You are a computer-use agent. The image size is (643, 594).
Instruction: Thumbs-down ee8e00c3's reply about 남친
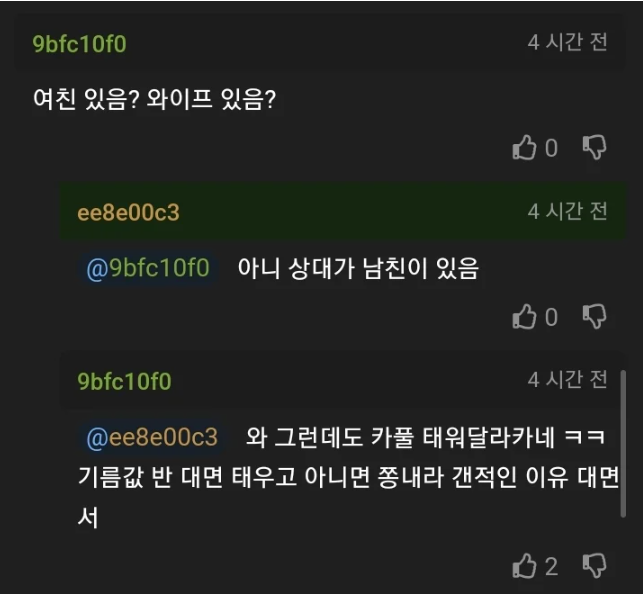tap(594, 316)
